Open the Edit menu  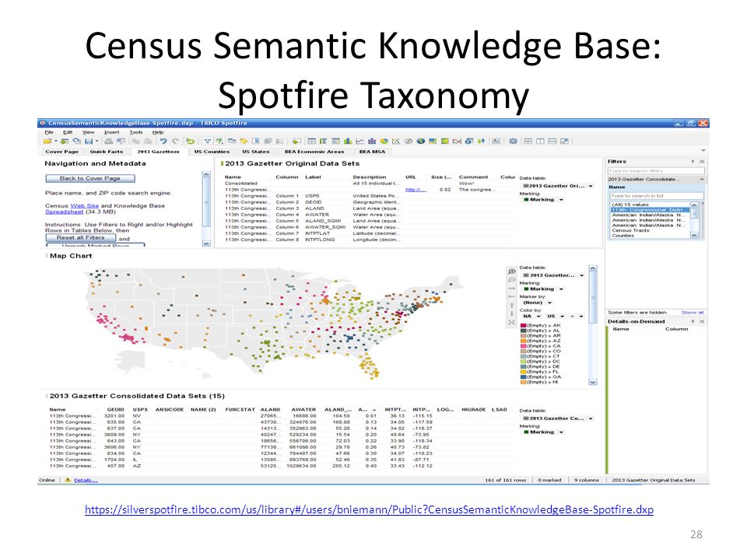tap(68, 132)
